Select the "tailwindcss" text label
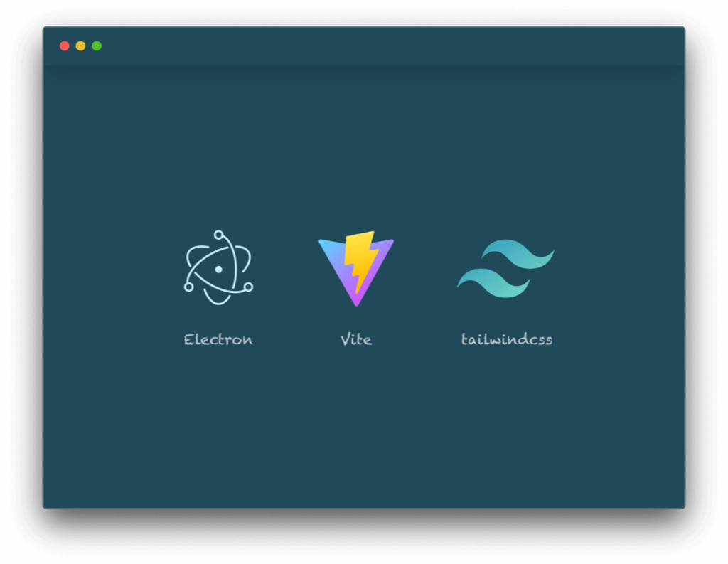Screen dimensions: 728x564 (506, 339)
